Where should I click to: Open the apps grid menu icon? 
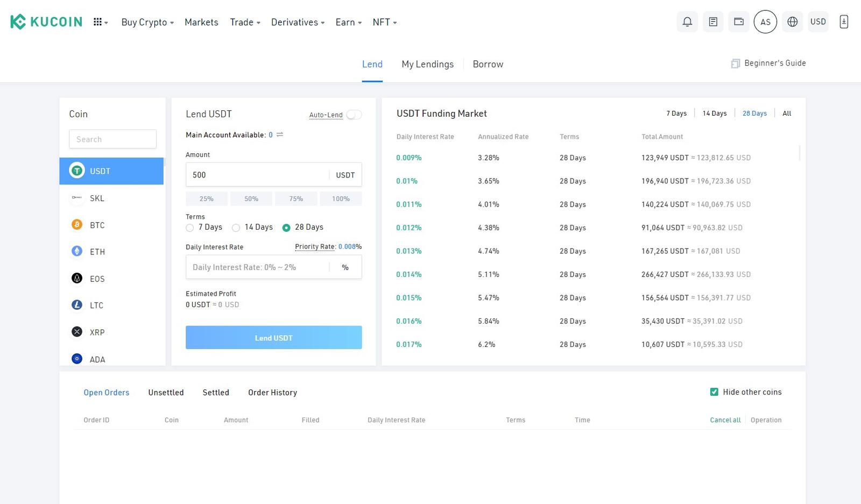tap(97, 22)
